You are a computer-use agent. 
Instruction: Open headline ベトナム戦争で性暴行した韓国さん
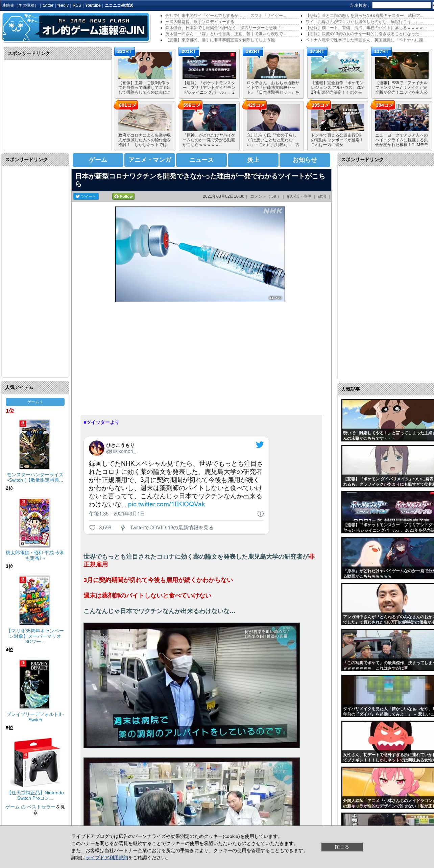pyautogui.click(x=366, y=40)
